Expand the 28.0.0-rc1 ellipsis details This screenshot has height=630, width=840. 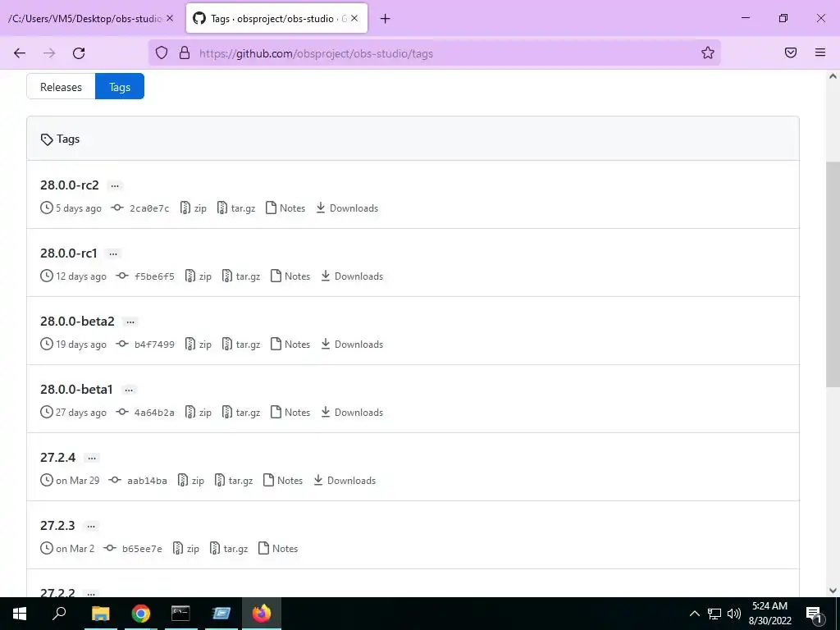pyautogui.click(x=113, y=254)
